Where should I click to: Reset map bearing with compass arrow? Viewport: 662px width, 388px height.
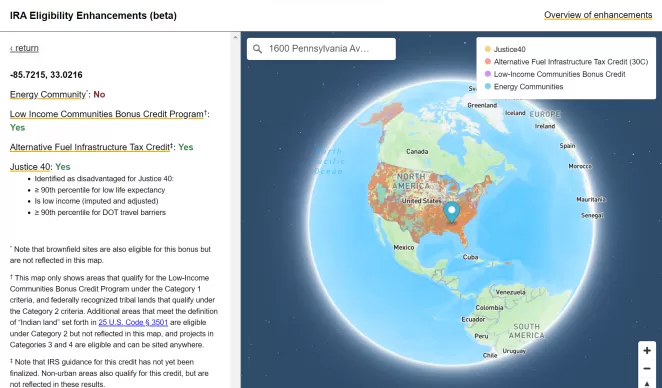point(647,383)
